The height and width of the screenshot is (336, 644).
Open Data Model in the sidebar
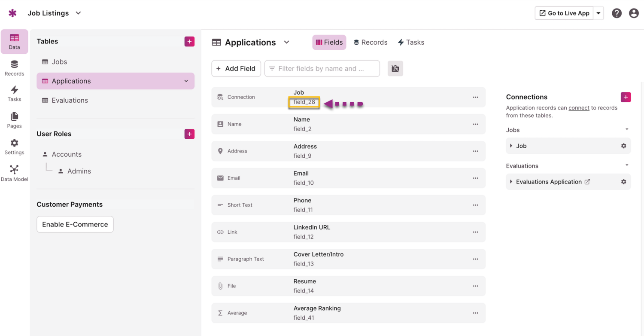point(14,173)
